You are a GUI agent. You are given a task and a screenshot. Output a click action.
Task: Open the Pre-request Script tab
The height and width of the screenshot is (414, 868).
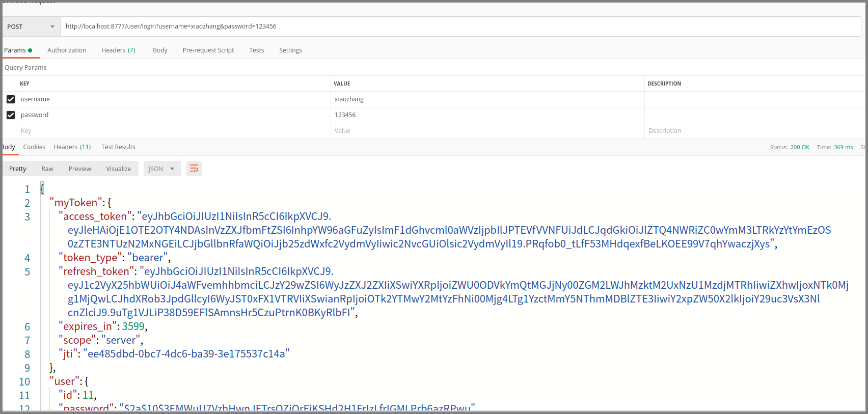tap(208, 50)
